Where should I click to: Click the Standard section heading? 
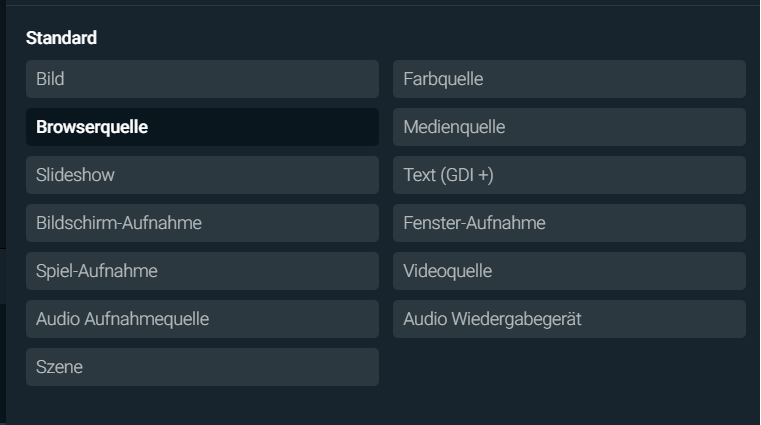coord(61,39)
